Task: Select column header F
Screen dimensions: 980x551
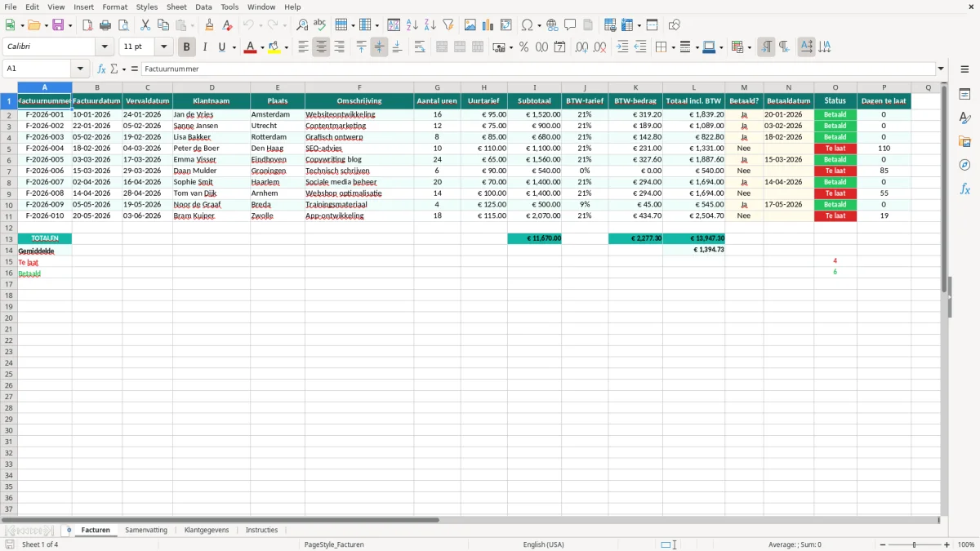Action: [x=359, y=87]
